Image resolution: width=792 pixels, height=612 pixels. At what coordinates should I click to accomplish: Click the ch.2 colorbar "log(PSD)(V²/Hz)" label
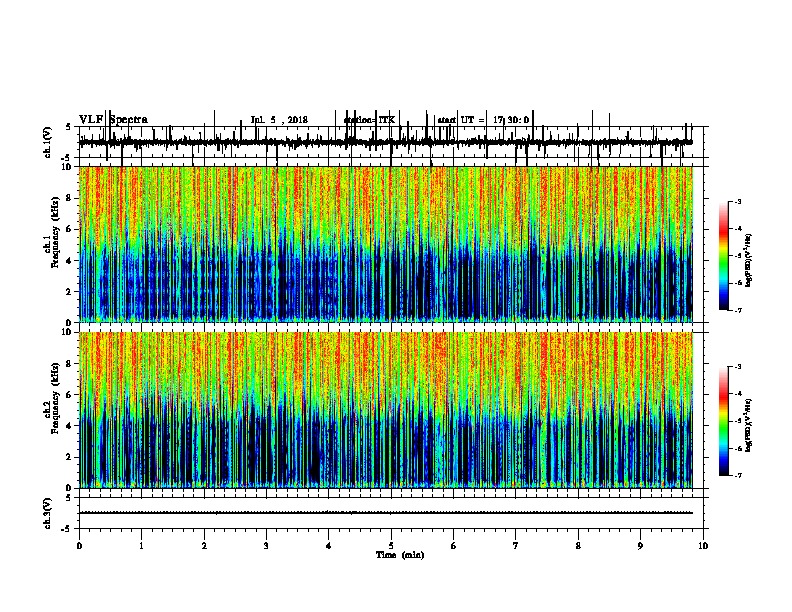[x=748, y=425]
